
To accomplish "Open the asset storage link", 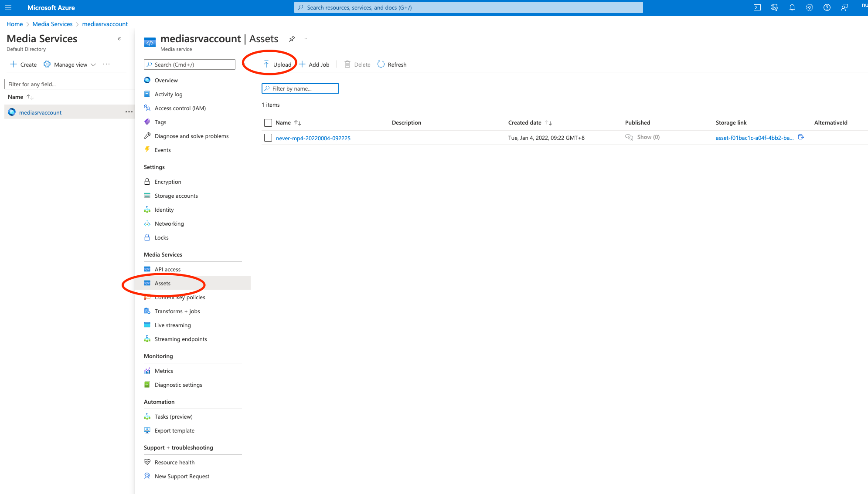I will [x=754, y=137].
